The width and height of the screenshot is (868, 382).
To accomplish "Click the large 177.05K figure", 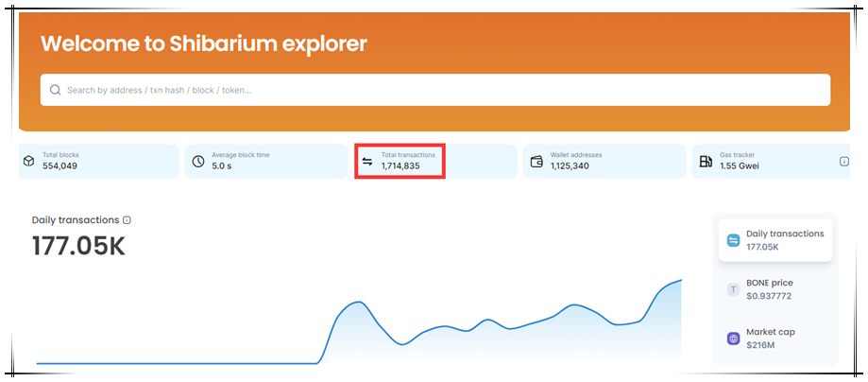I will [x=78, y=246].
